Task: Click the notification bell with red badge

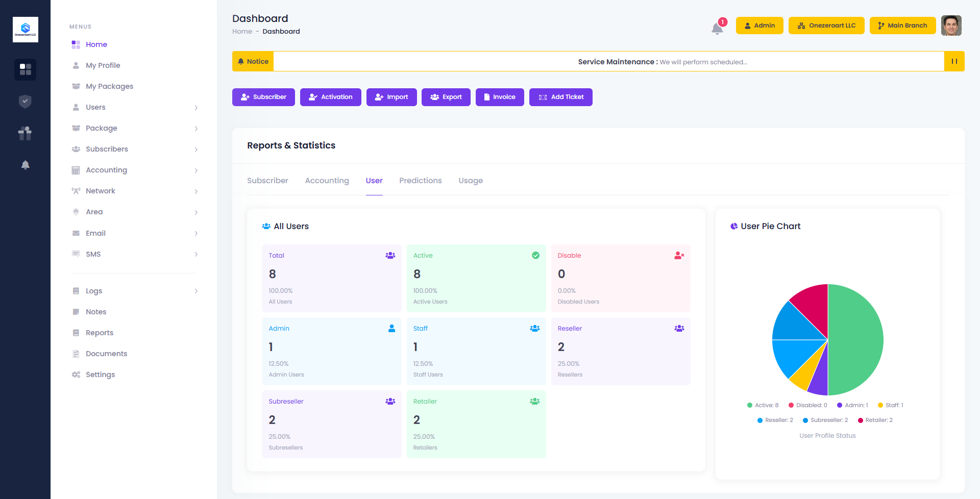Action: pos(717,28)
